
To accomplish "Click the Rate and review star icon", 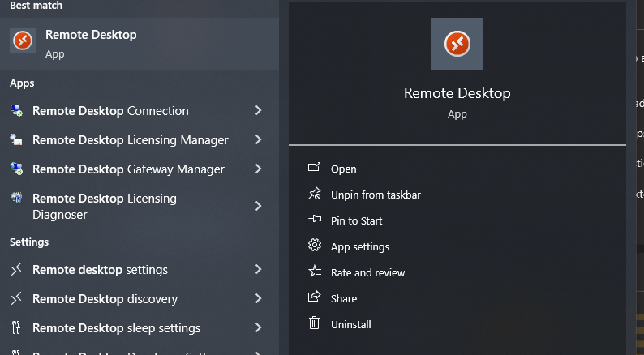I will [314, 272].
